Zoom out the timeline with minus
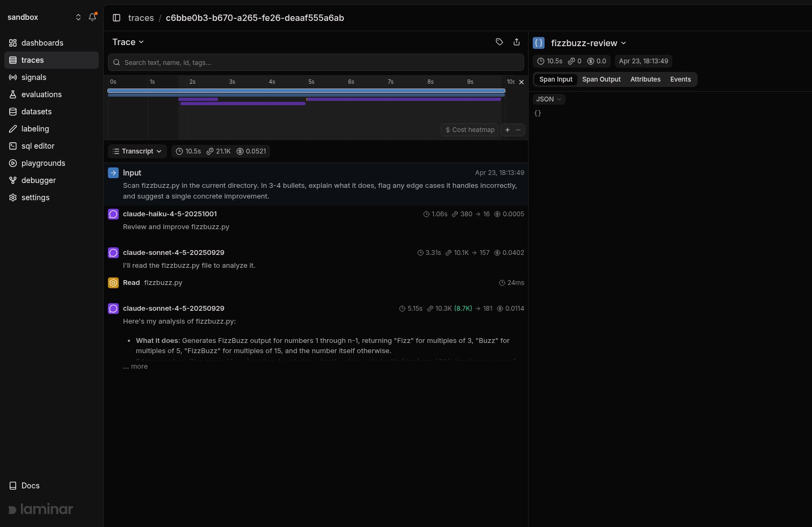This screenshot has width=812, height=527. (x=518, y=130)
